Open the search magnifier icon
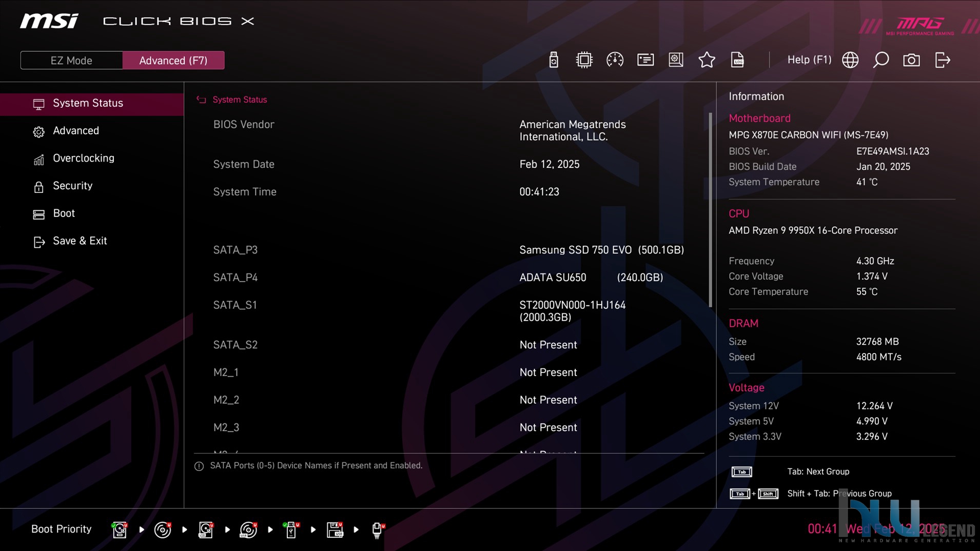The image size is (980, 551). pyautogui.click(x=881, y=60)
